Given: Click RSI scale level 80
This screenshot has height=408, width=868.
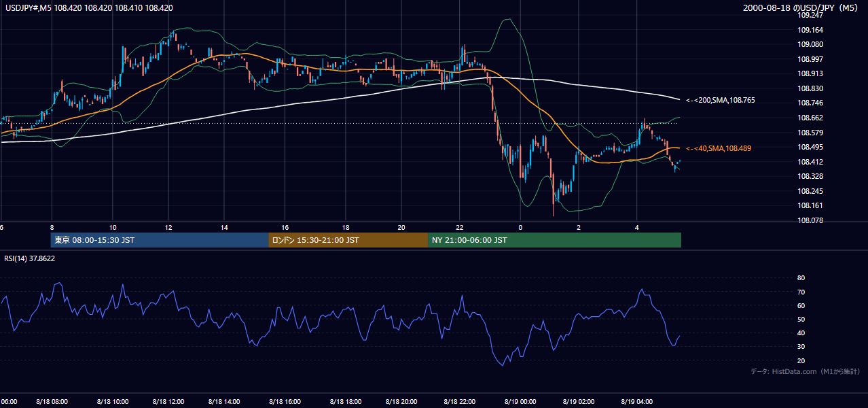Looking at the screenshot, I should click(x=801, y=278).
